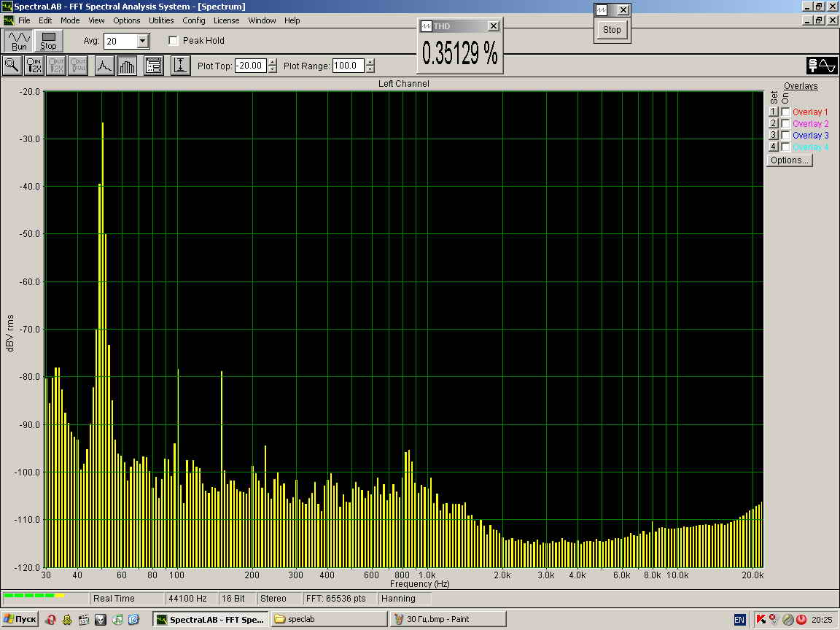Image resolution: width=840 pixels, height=630 pixels.
Task: Open the View menu
Action: 96,20
